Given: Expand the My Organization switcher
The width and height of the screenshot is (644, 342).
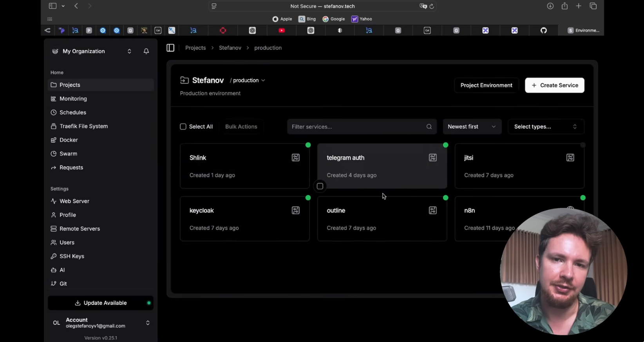Looking at the screenshot, I should click(x=129, y=51).
